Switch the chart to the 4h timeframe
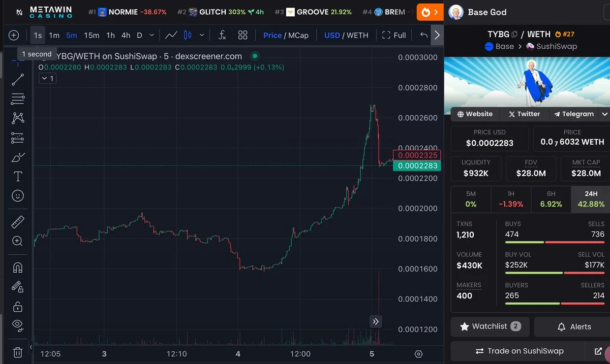610x364 pixels. 126,35
